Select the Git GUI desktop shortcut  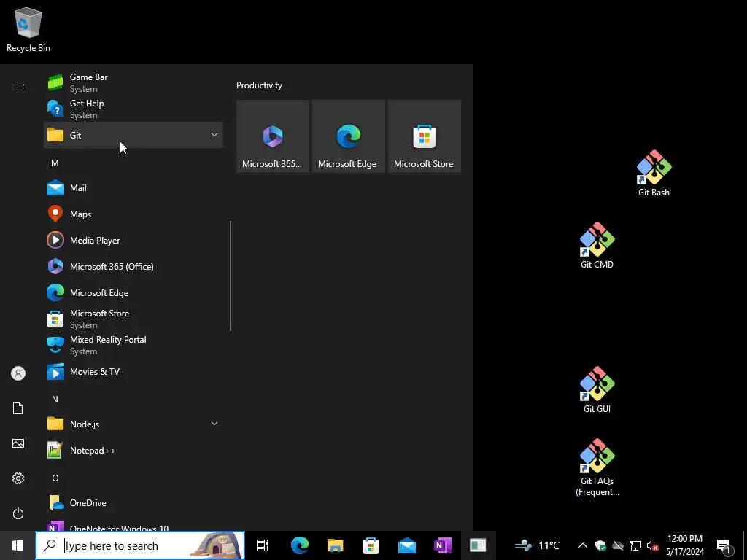[x=597, y=390]
